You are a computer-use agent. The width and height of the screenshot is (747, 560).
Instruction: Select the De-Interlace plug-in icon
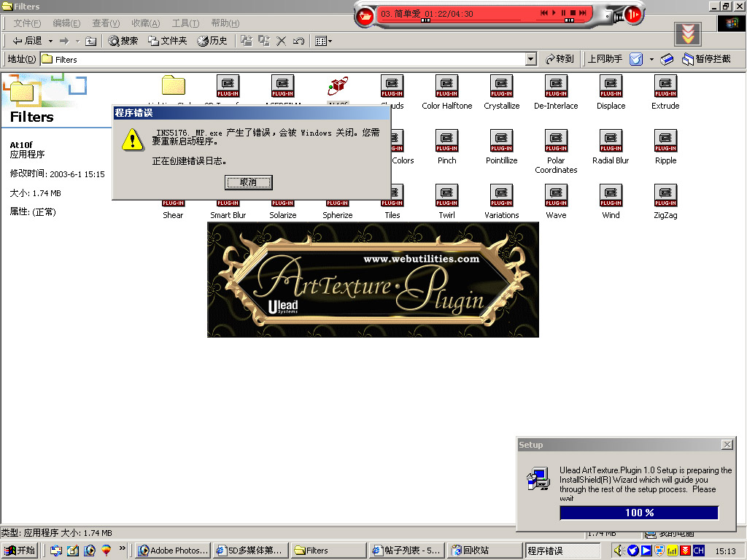(x=556, y=87)
